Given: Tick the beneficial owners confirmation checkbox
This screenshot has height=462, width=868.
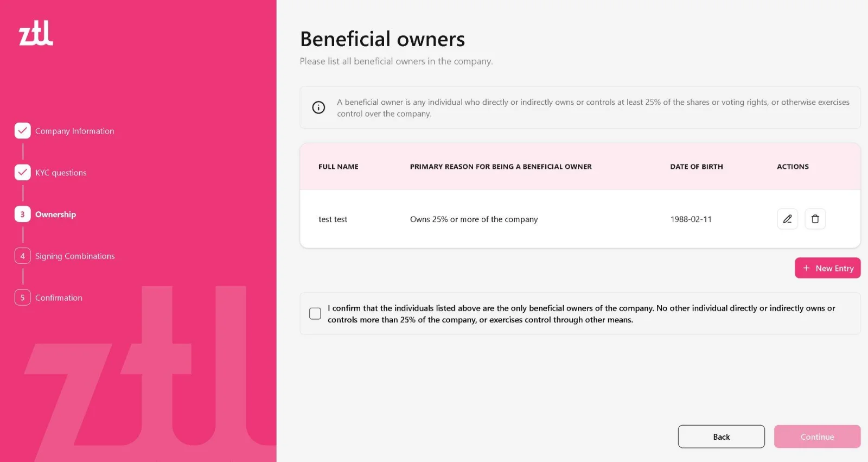Looking at the screenshot, I should 315,313.
